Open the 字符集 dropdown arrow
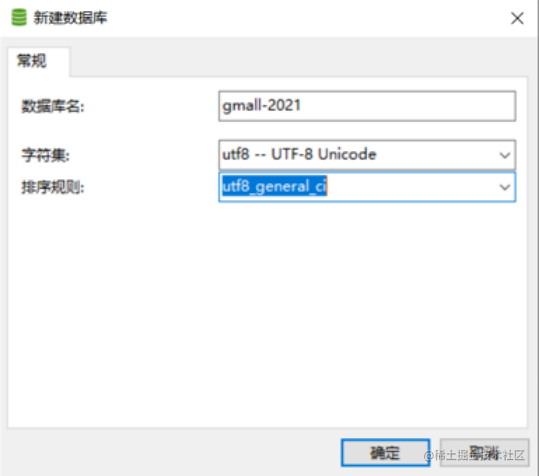 click(504, 155)
